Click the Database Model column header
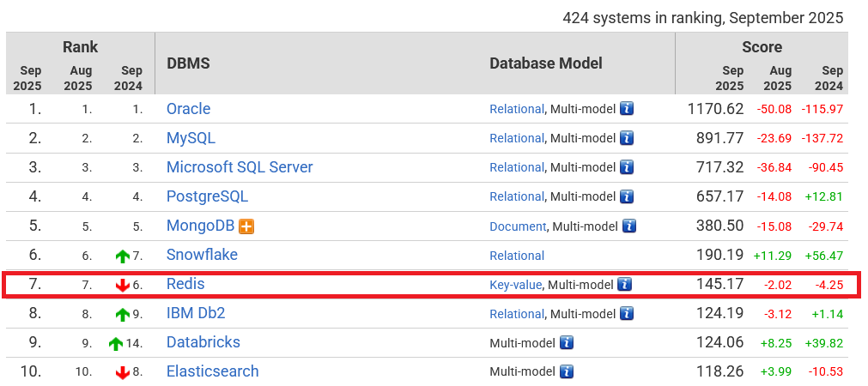This screenshot has width=868, height=386. pyautogui.click(x=545, y=63)
